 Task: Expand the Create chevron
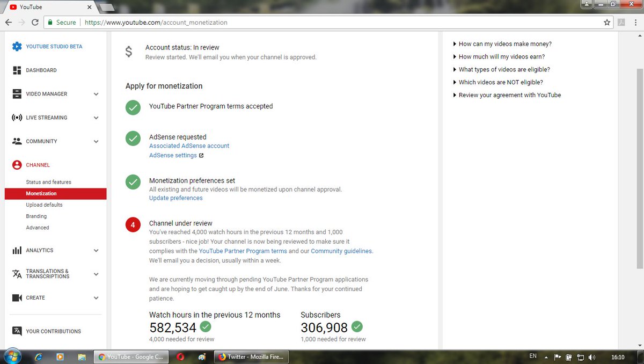(96, 298)
